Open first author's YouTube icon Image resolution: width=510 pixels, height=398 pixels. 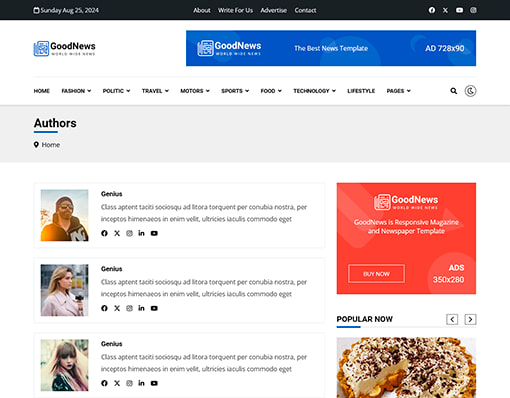(x=154, y=233)
